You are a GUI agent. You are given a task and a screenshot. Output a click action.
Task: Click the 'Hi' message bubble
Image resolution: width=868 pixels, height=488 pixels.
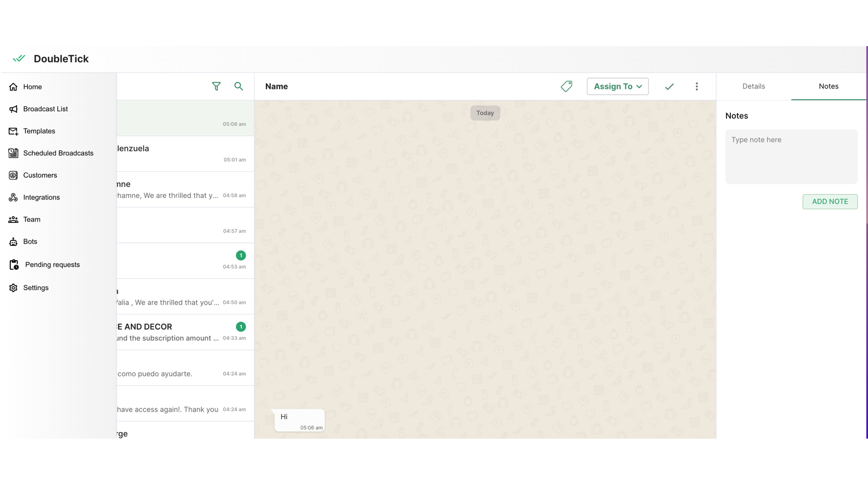click(x=299, y=421)
